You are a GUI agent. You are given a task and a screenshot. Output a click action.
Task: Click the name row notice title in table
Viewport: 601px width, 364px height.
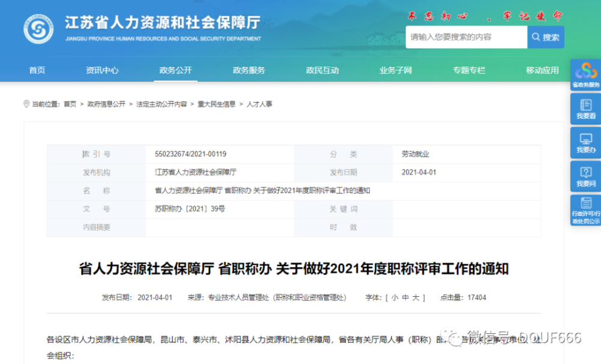click(x=262, y=190)
